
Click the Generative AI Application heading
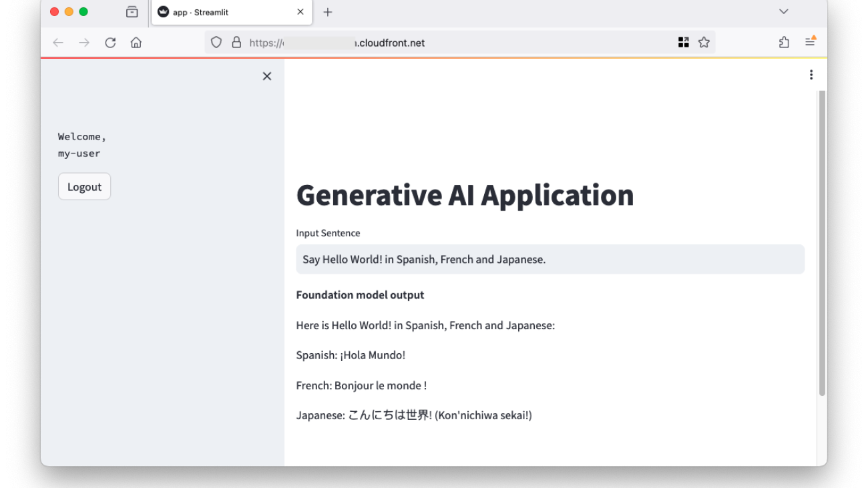465,195
